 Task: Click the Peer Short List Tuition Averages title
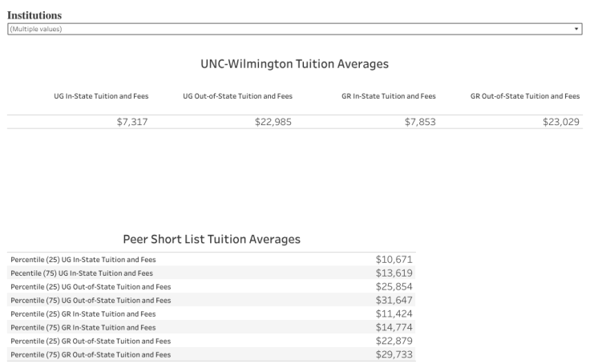[212, 239]
